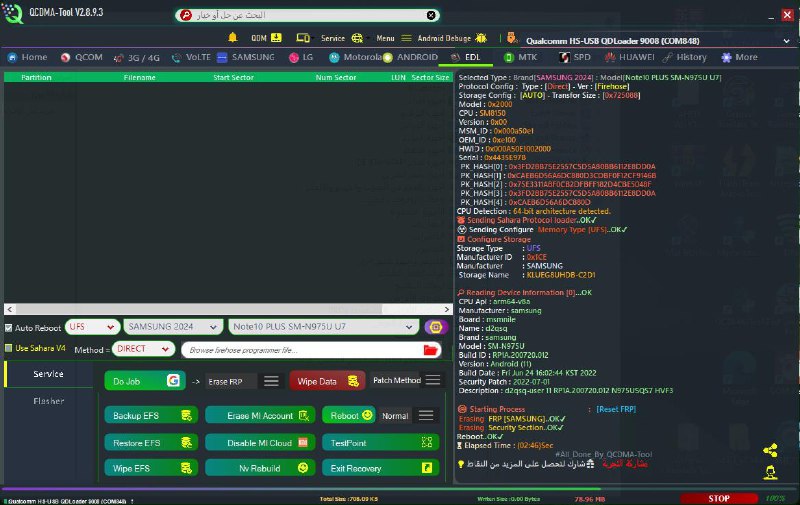
Task: Open the ANDROID tab
Action: [x=411, y=57]
